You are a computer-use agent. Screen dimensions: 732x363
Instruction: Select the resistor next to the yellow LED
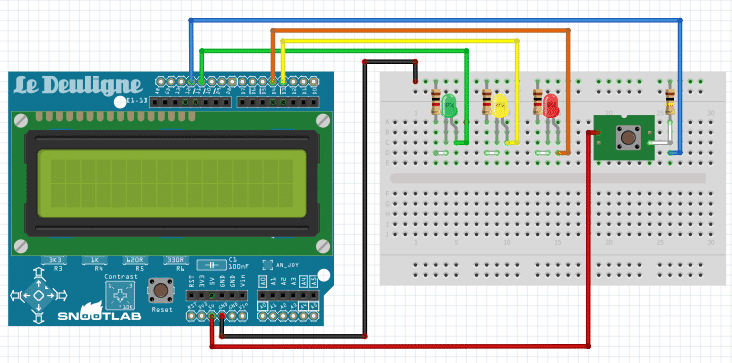click(x=486, y=103)
